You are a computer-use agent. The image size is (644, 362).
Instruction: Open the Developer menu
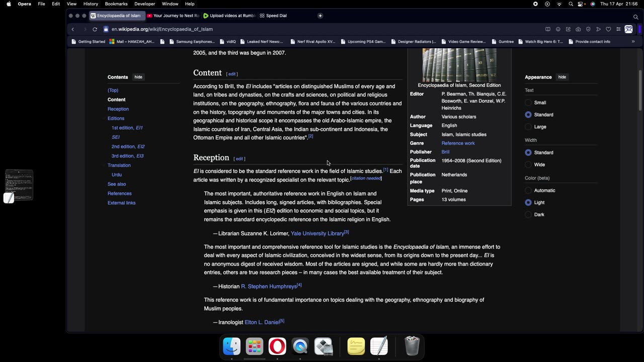tap(145, 4)
